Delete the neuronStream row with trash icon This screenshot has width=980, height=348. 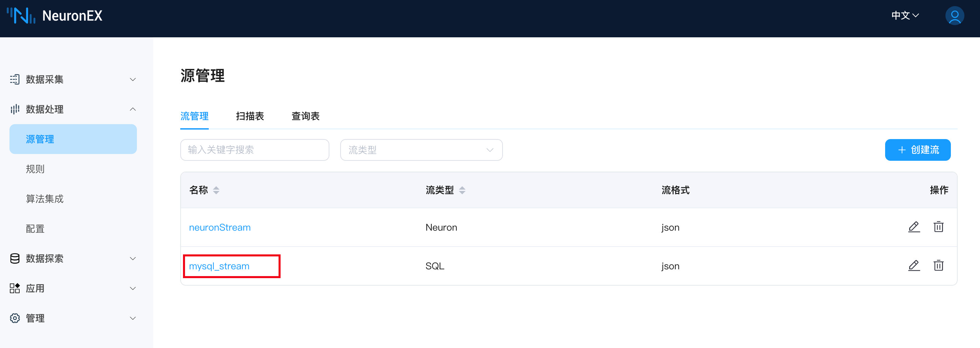tap(938, 227)
